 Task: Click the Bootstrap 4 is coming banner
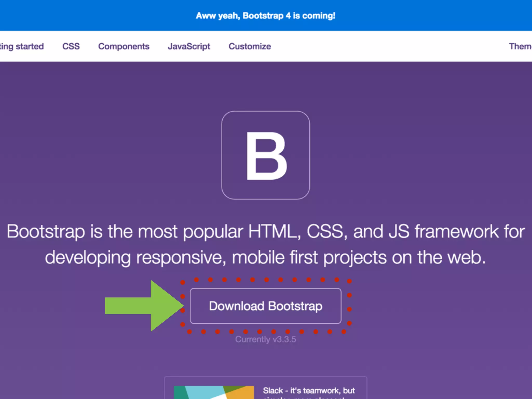click(265, 16)
